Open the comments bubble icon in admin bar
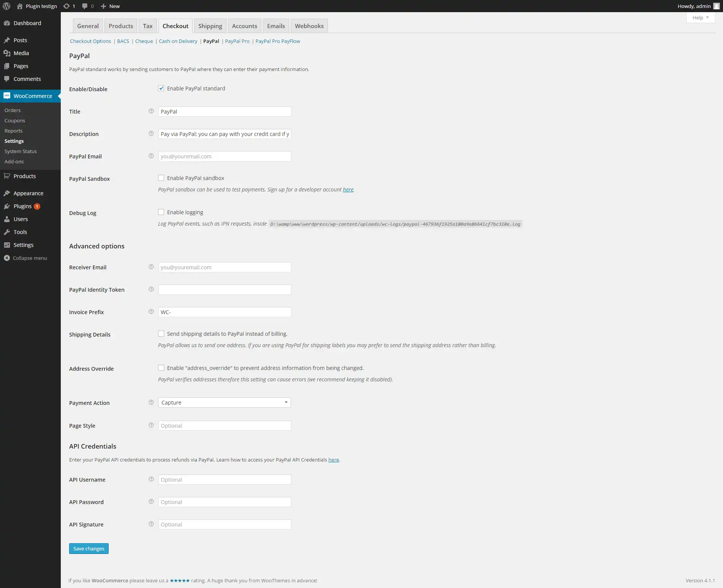The image size is (723, 588). point(85,6)
